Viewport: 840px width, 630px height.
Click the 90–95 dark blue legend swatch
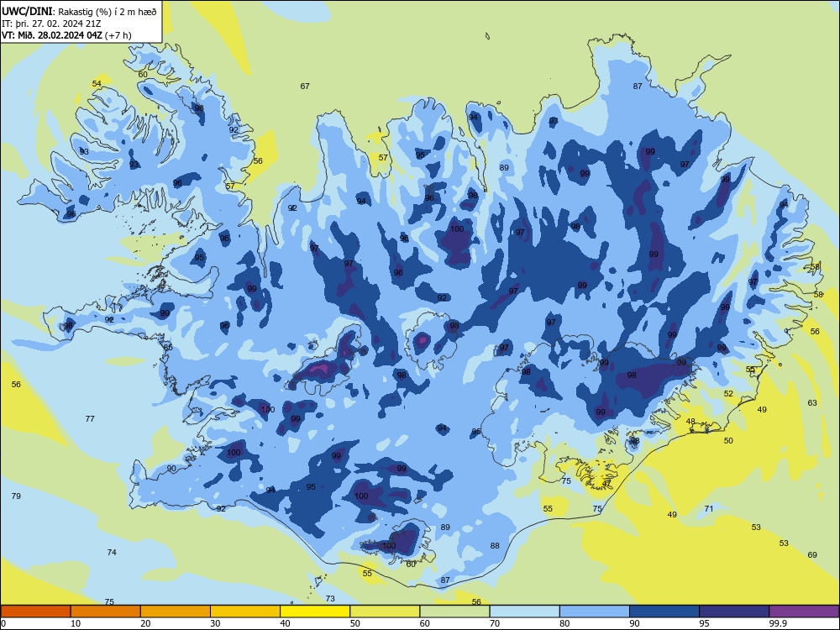click(x=664, y=612)
